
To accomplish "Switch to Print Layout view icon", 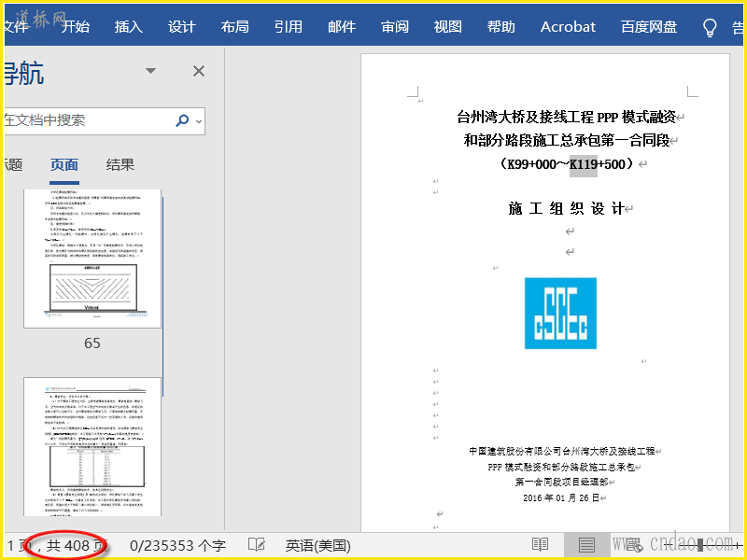I will pyautogui.click(x=585, y=545).
